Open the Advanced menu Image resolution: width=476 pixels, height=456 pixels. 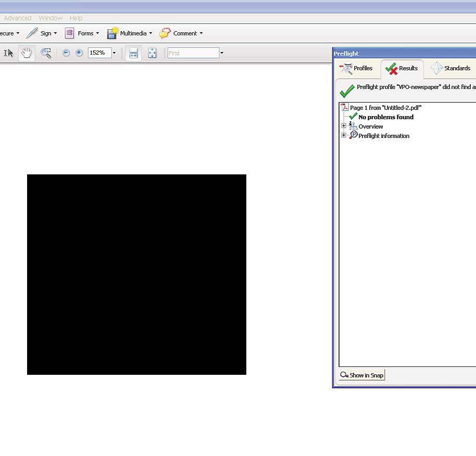pos(18,18)
